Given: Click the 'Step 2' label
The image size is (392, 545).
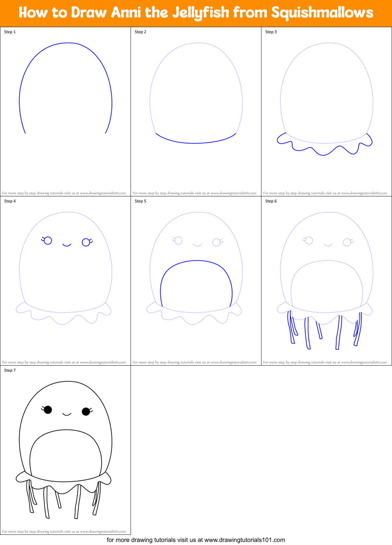Looking at the screenshot, I should tap(140, 32).
